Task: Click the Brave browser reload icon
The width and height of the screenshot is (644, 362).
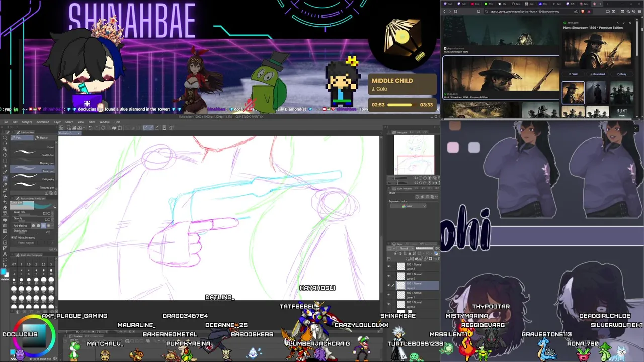Action: coord(456,11)
